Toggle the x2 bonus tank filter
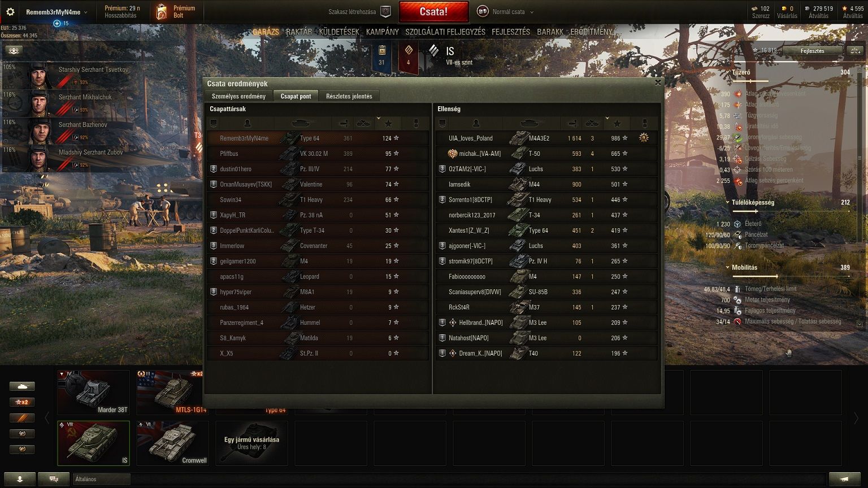This screenshot has width=868, height=488. click(22, 402)
